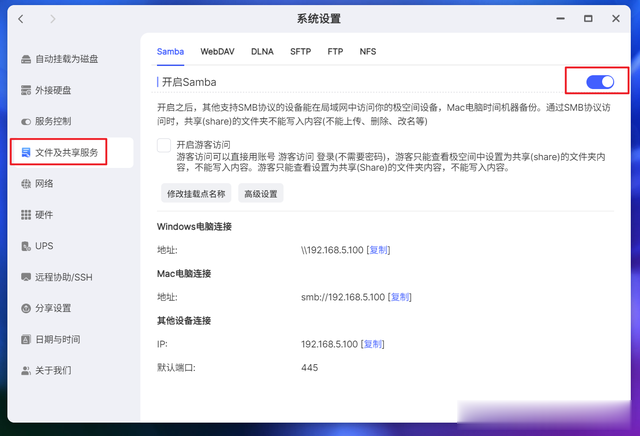Viewport: 640px width, 436px height.
Task: Click the 系统设置 window title
Action: 319,19
